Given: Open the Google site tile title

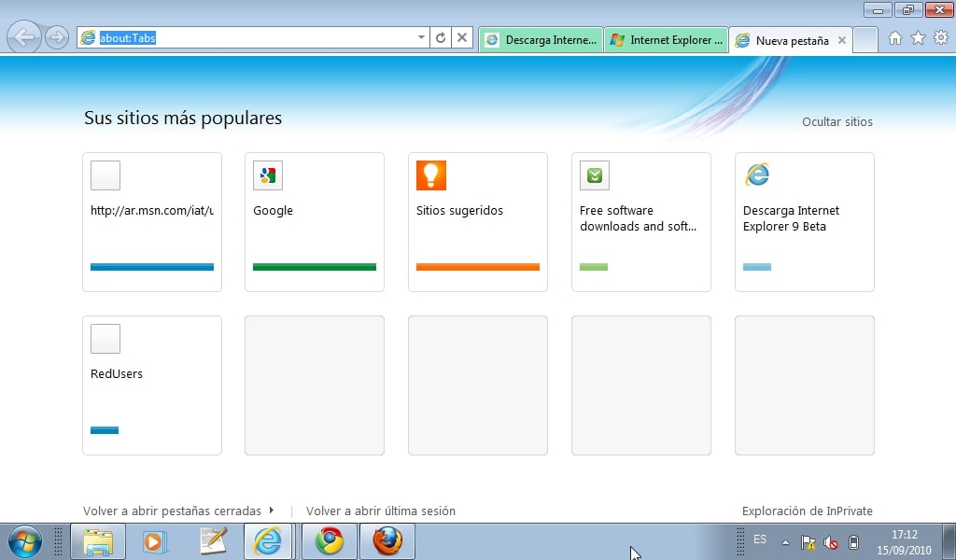Looking at the screenshot, I should pos(274,211).
